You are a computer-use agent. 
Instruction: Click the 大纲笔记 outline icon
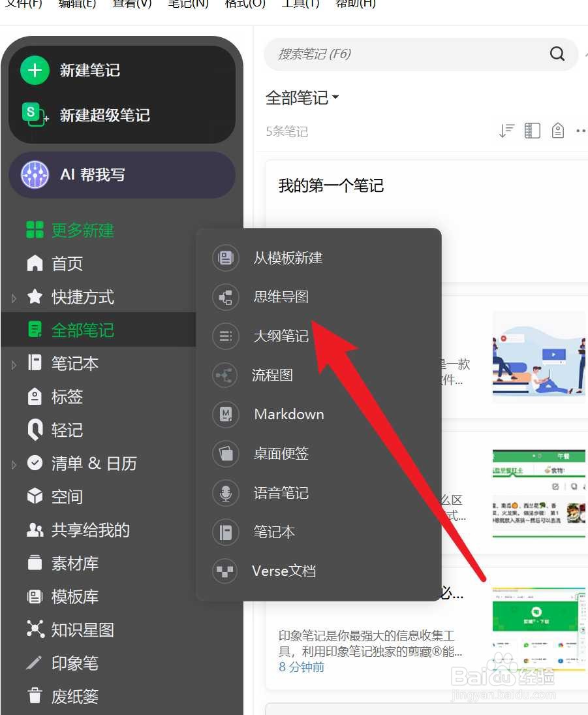pyautogui.click(x=226, y=336)
